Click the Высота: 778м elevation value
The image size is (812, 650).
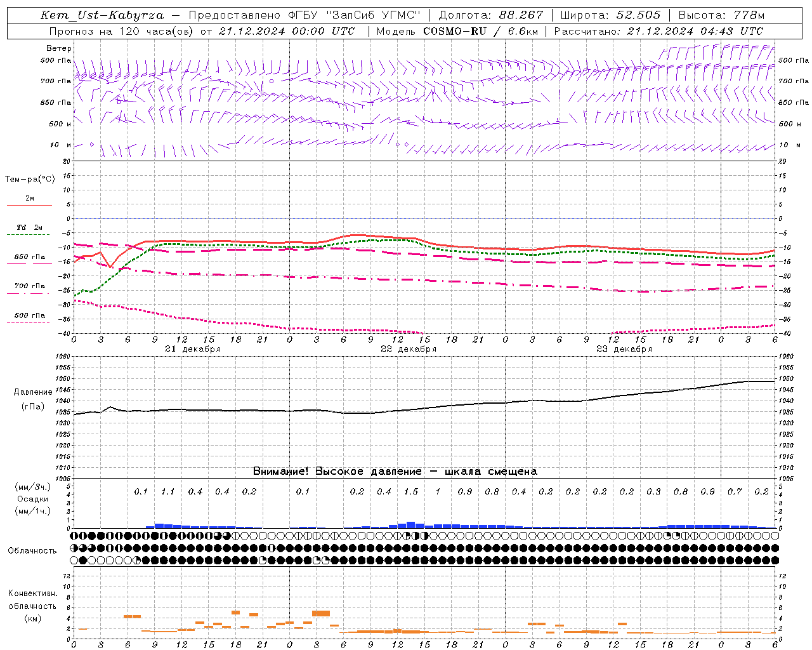coord(721,15)
